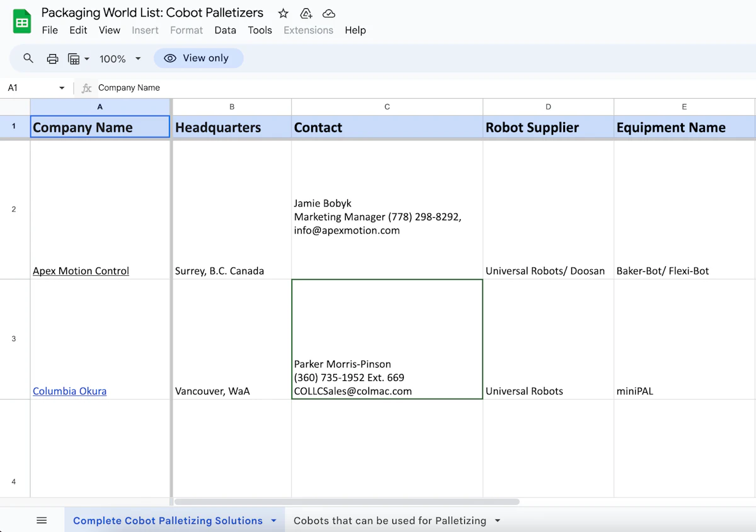Select column D header
This screenshot has width=756, height=532.
548,107
